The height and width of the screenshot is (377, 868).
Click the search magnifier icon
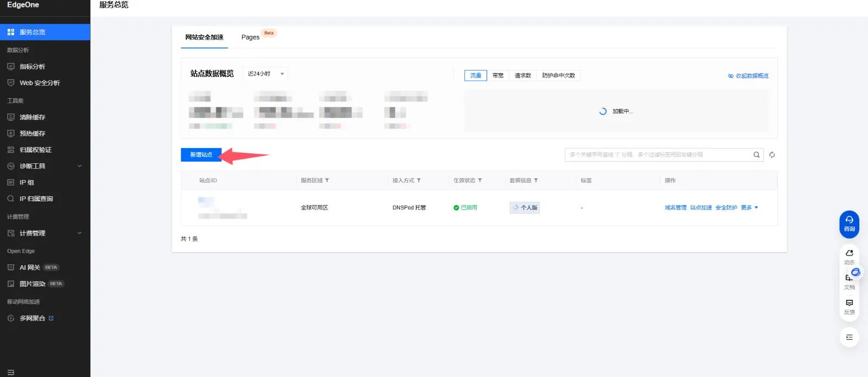click(x=757, y=155)
